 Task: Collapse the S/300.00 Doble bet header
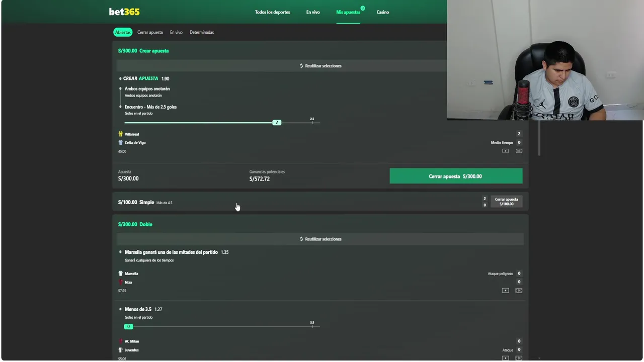click(x=135, y=224)
